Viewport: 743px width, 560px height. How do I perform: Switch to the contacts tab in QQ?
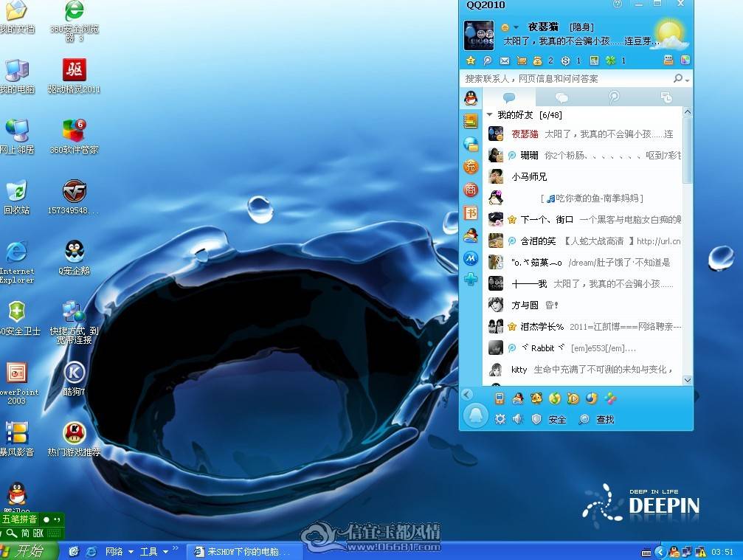point(509,97)
